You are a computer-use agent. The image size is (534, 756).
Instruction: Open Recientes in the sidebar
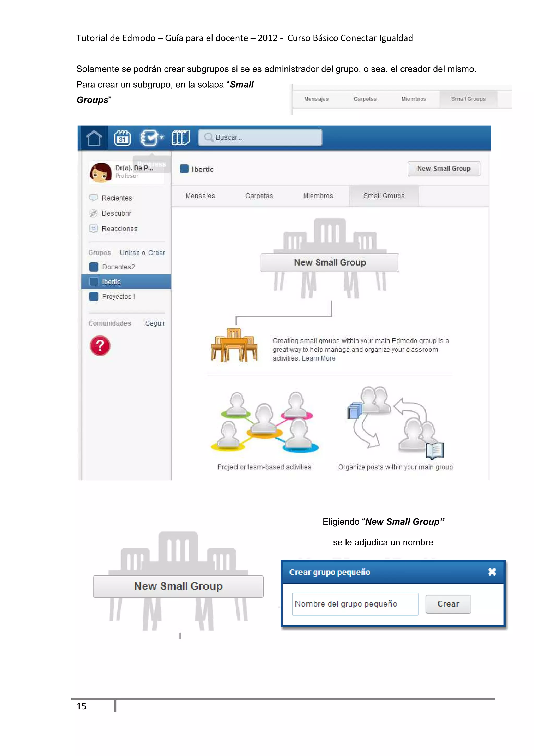[x=117, y=198]
